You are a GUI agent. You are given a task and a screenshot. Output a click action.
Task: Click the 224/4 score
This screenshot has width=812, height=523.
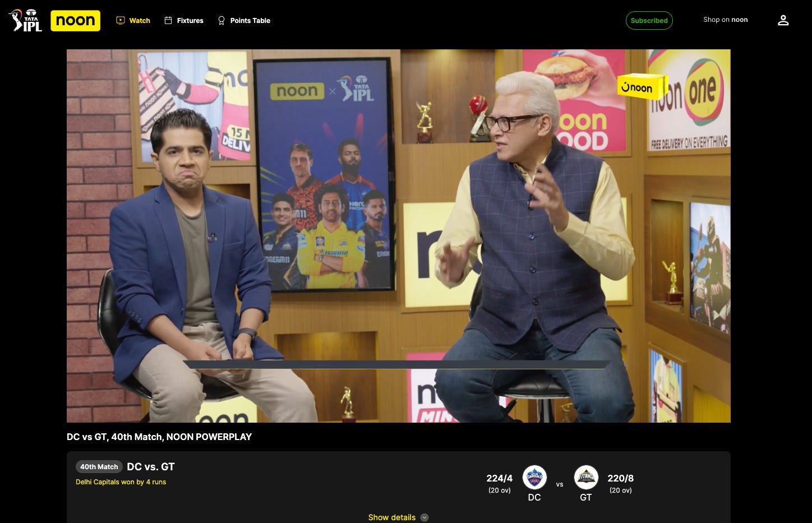coord(499,478)
